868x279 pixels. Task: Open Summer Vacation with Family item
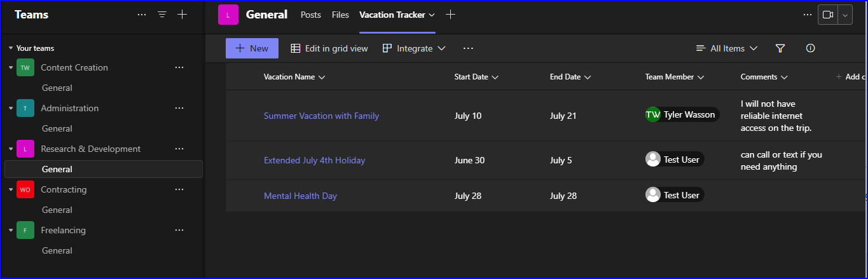point(321,116)
